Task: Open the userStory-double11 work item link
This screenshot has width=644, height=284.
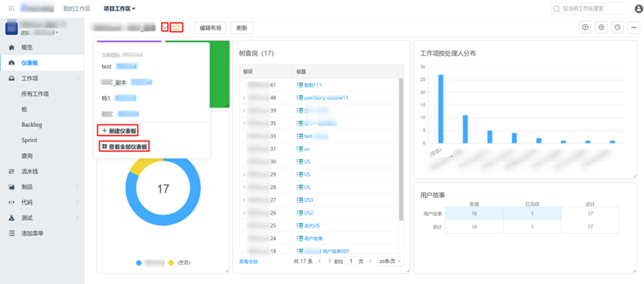Action: click(326, 98)
